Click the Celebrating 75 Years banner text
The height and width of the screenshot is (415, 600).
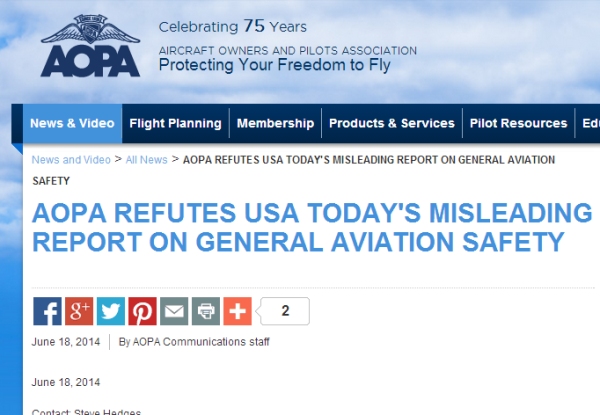[x=231, y=26]
